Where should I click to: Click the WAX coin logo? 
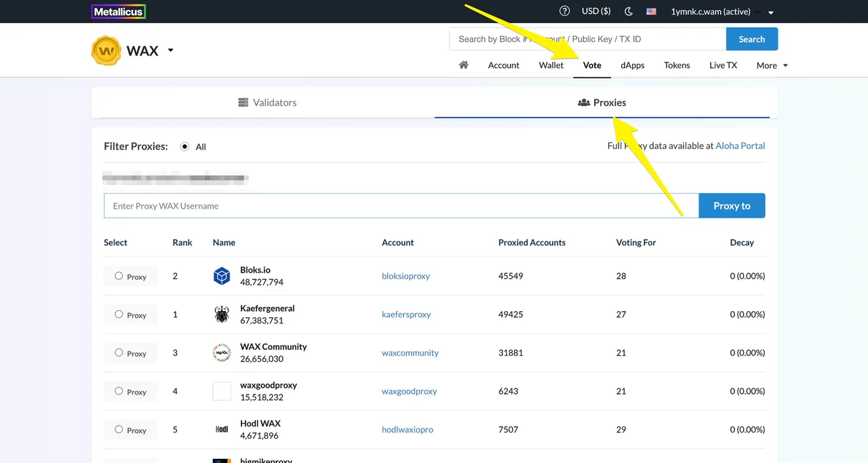coord(106,51)
